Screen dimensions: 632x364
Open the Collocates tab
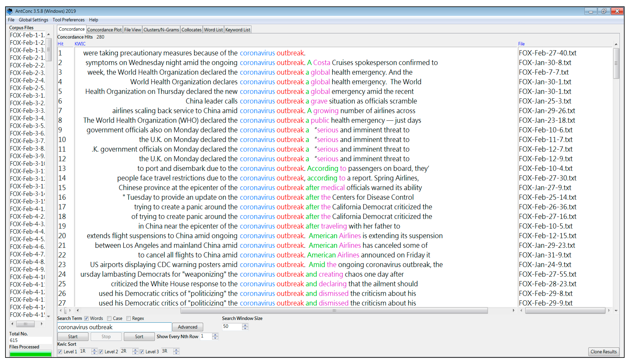(x=191, y=30)
